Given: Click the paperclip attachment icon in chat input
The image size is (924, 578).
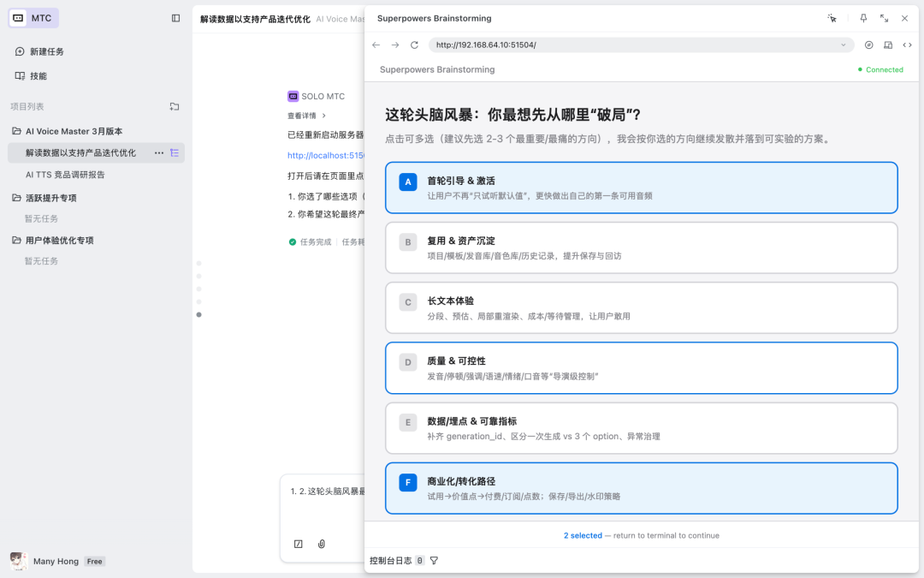Looking at the screenshot, I should click(322, 544).
